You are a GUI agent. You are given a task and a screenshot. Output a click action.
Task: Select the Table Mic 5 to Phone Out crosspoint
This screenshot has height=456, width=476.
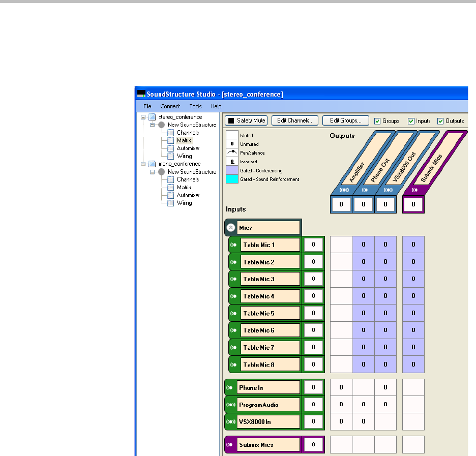364,313
